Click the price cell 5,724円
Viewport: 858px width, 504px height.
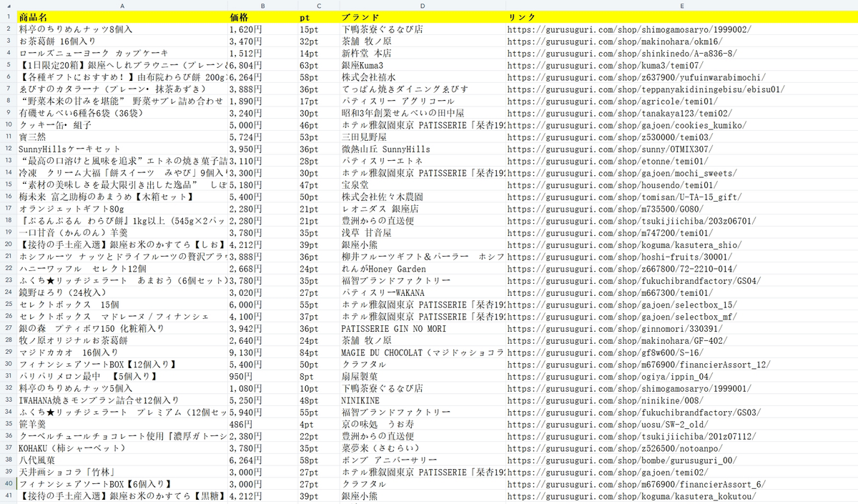262,137
